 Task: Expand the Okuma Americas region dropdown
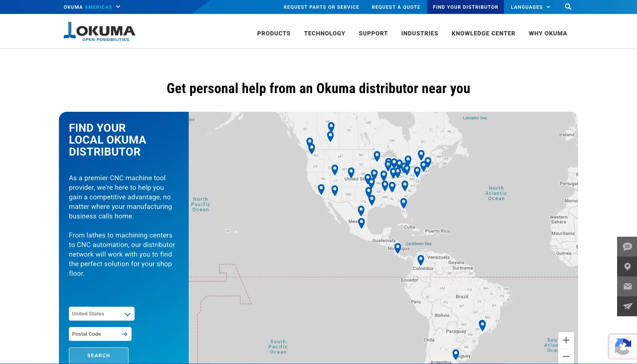tap(92, 7)
